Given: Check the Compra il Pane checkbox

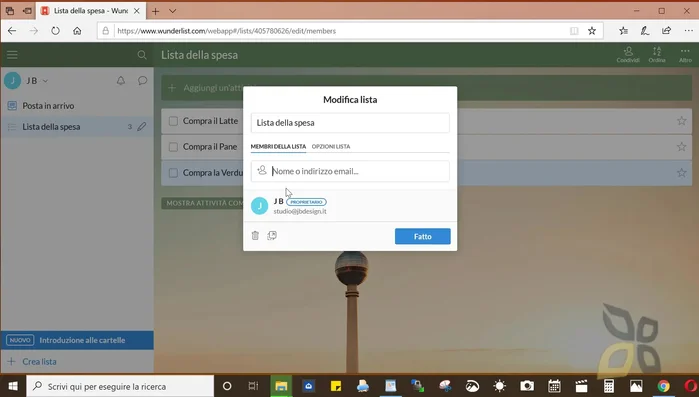Looking at the screenshot, I should click(x=173, y=147).
